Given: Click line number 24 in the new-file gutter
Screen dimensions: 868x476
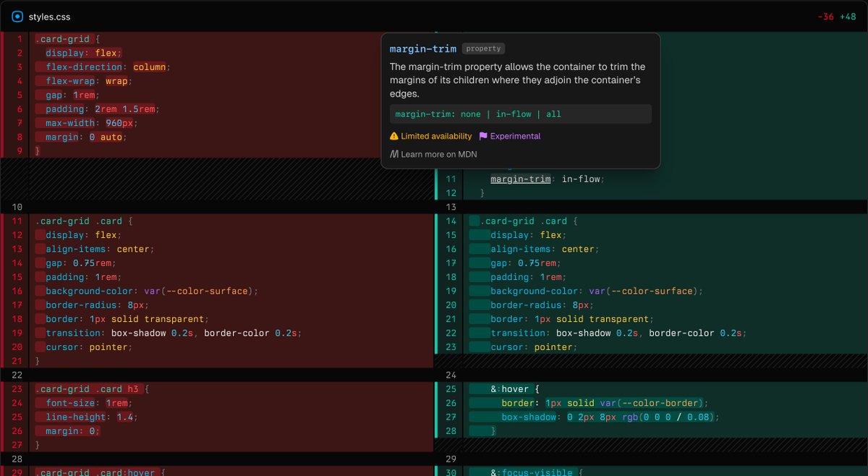Looking at the screenshot, I should tap(451, 375).
